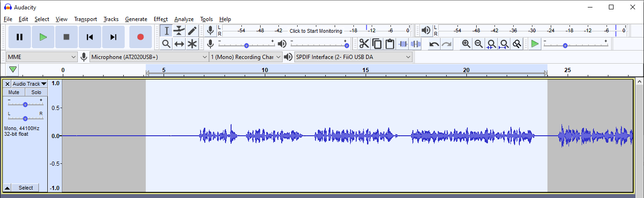Open the Analyze menu
Image resolution: width=644 pixels, height=198 pixels.
tap(184, 19)
